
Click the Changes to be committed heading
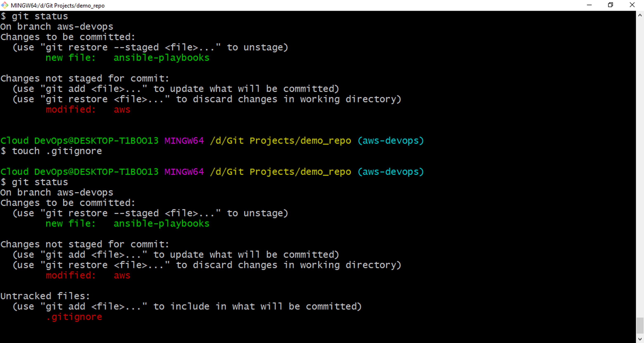68,37
